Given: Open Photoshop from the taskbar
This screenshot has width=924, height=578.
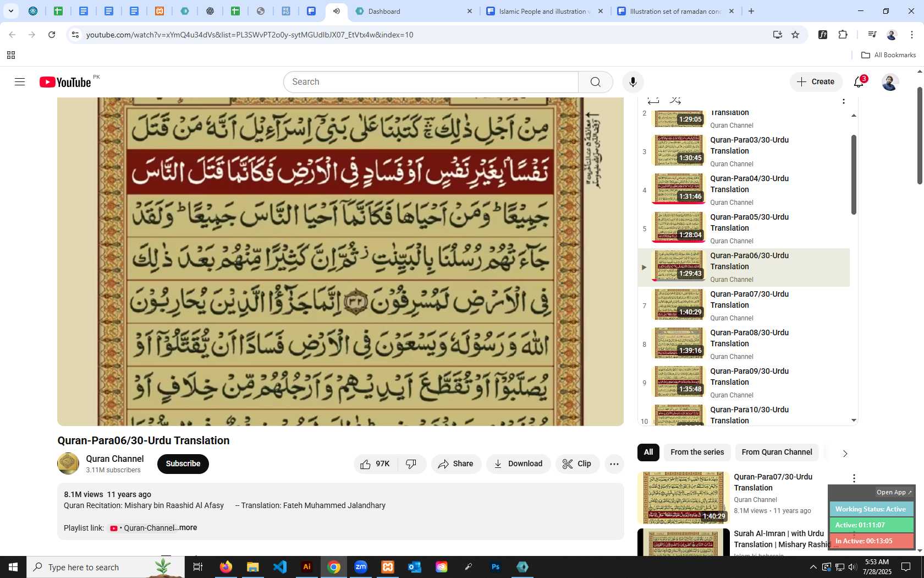Looking at the screenshot, I should click(x=496, y=567).
